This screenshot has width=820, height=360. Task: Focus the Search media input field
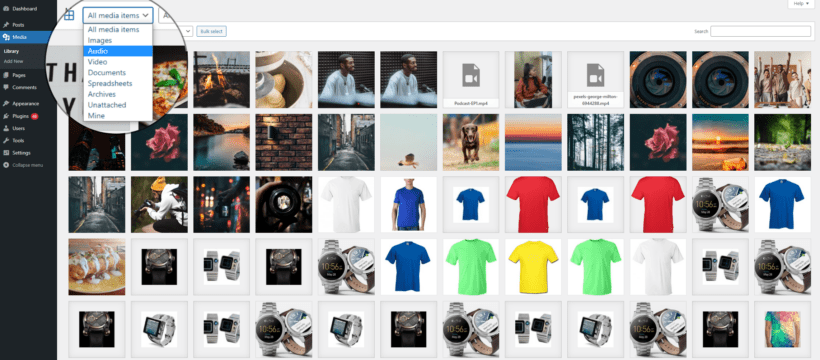point(760,31)
